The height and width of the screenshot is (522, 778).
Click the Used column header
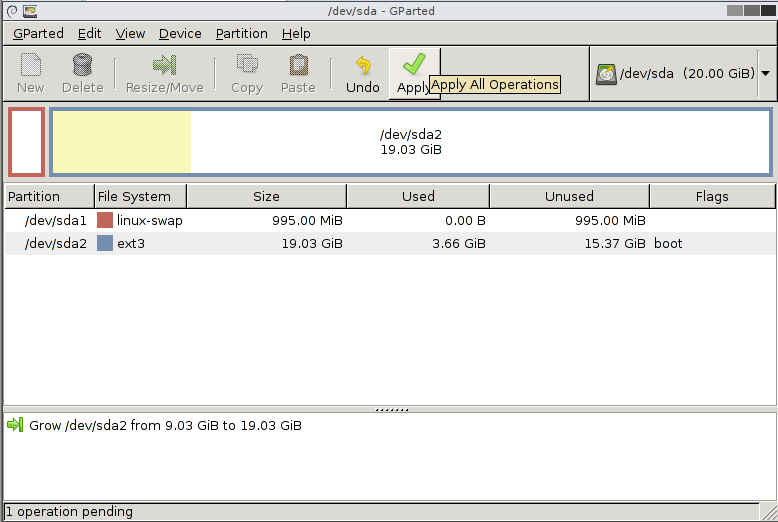(x=418, y=196)
